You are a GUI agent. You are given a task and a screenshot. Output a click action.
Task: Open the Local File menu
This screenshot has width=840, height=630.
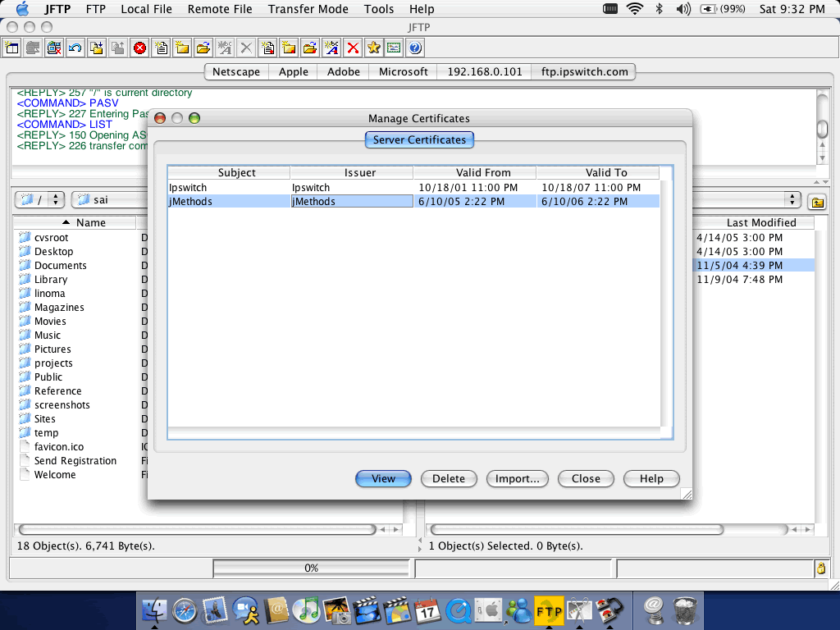pos(146,9)
